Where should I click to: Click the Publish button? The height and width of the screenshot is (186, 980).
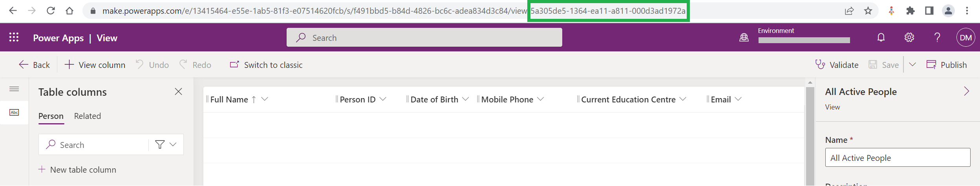click(947, 65)
